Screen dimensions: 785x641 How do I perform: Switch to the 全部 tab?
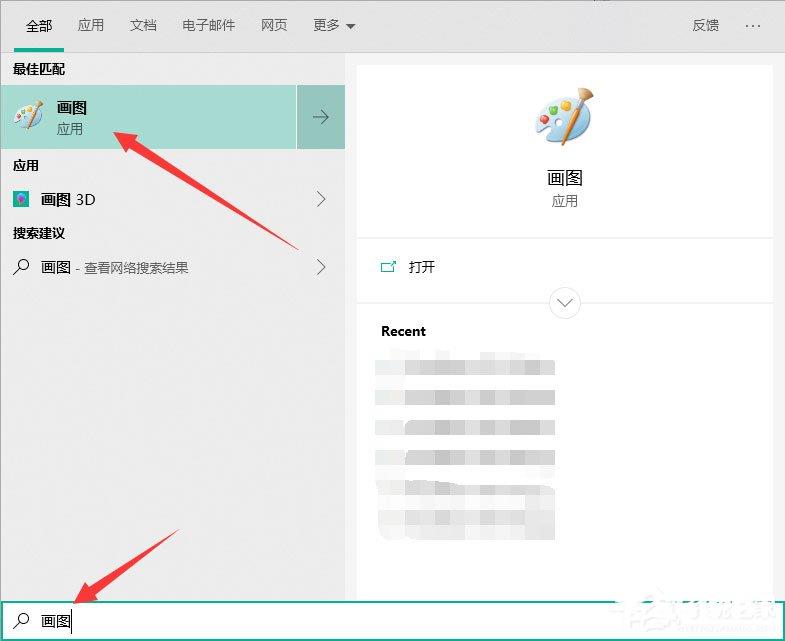pos(39,26)
